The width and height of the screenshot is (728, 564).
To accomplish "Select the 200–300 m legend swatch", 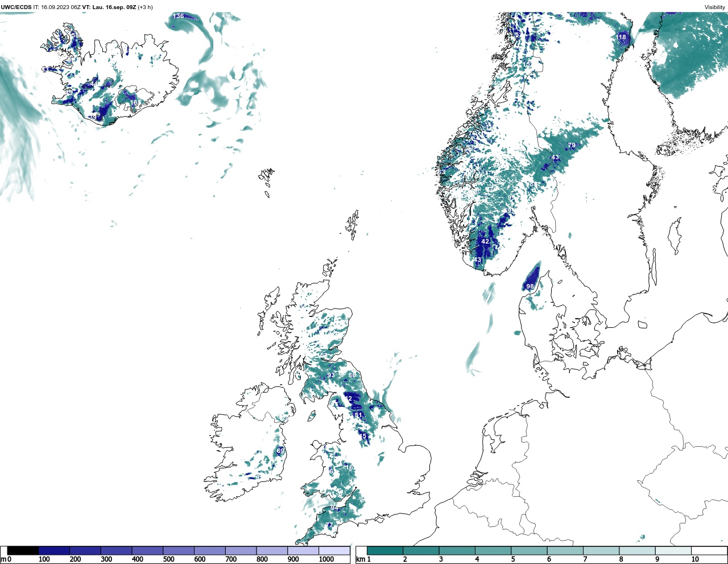I will click(x=85, y=551).
